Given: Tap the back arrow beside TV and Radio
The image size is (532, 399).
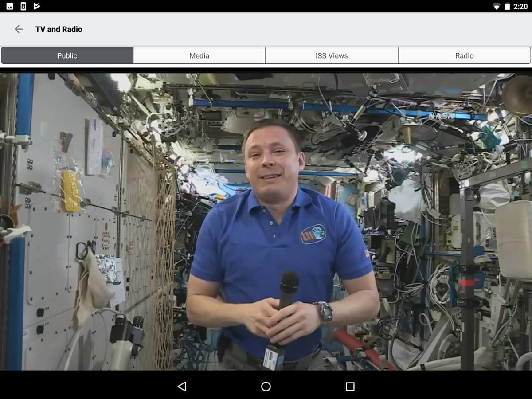Looking at the screenshot, I should (19, 29).
